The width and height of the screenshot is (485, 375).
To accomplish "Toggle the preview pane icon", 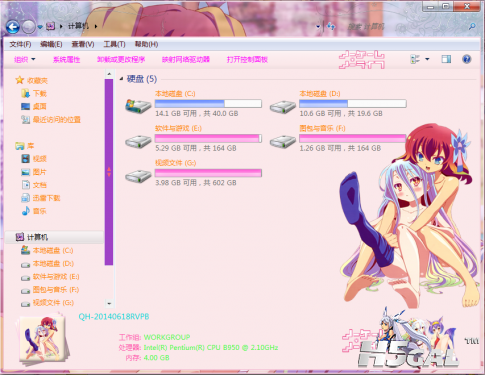I will (446, 59).
